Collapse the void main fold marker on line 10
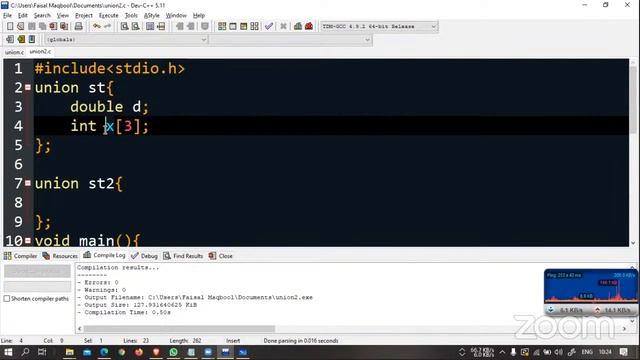The width and height of the screenshot is (640, 360). (28, 240)
